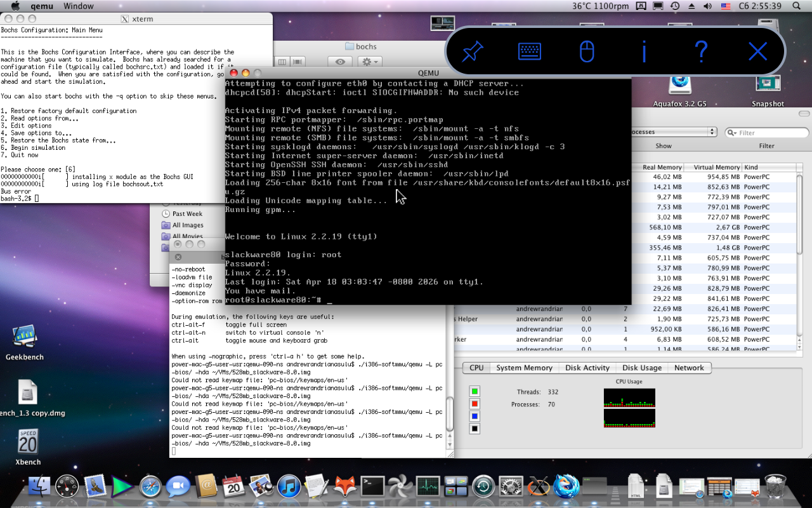This screenshot has height=508, width=812.
Task: Open iChat bubble icon in the Dock
Action: click(179, 486)
